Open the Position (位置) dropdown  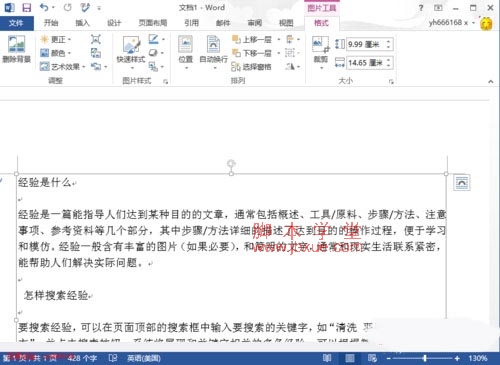click(x=186, y=52)
